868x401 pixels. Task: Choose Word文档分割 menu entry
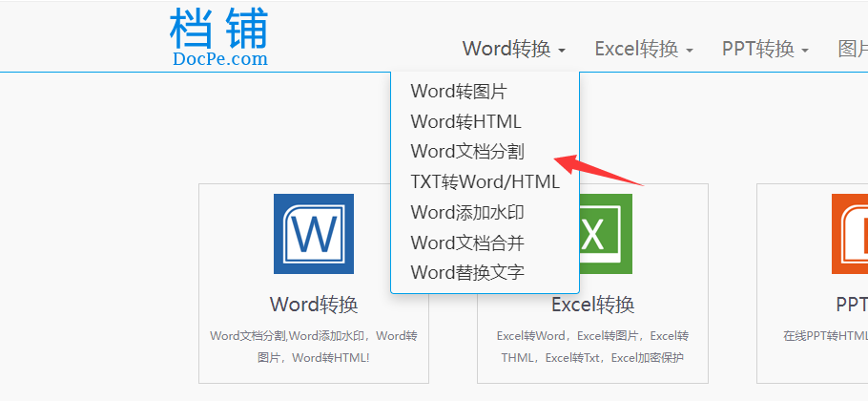[467, 151]
